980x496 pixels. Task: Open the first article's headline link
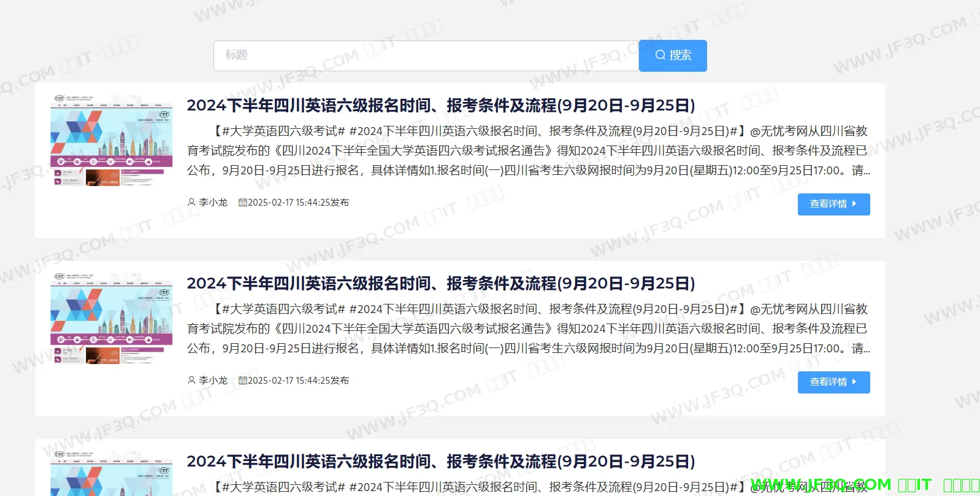[440, 106]
